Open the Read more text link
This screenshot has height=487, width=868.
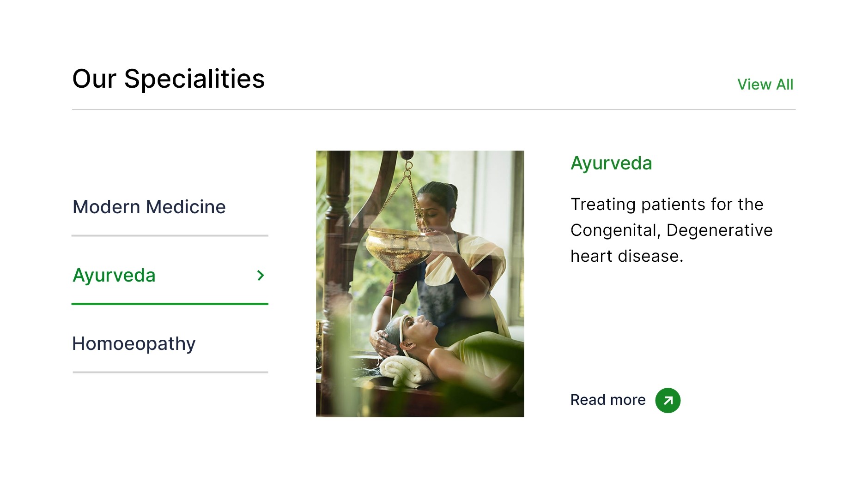tap(608, 400)
